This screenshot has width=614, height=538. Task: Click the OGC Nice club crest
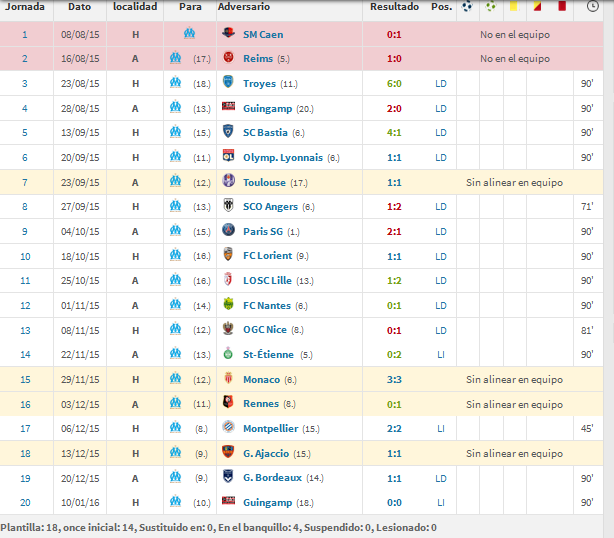[x=228, y=329]
